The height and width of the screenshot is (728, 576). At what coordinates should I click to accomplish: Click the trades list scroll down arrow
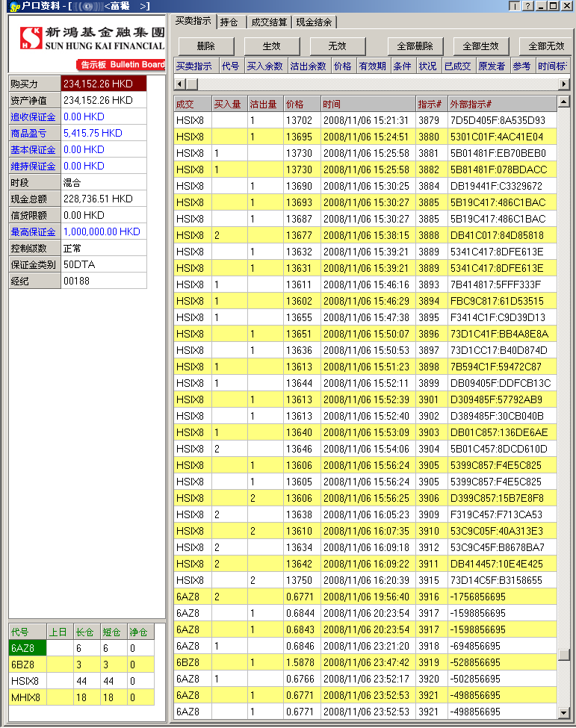tap(564, 712)
